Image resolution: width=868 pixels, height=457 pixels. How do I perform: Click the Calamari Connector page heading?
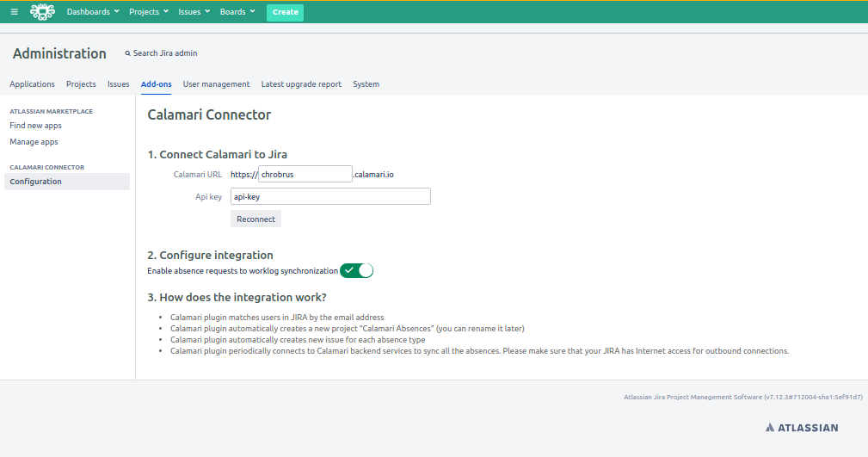pyautogui.click(x=209, y=114)
